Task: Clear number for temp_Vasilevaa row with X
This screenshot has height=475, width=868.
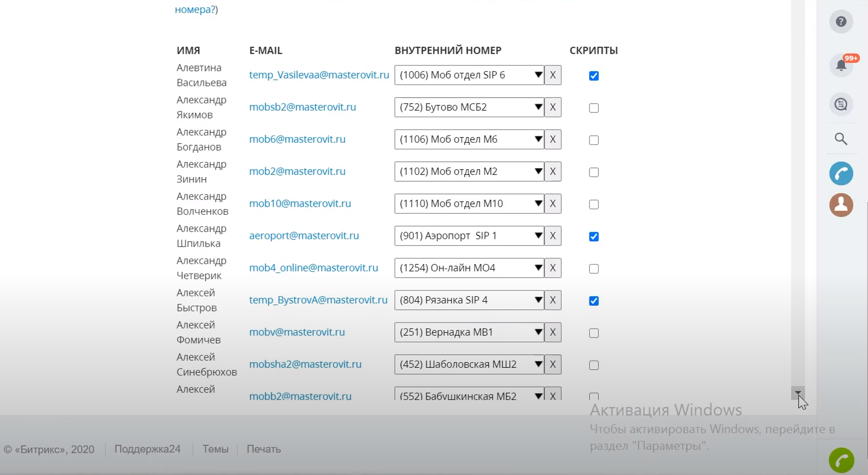Action: pyautogui.click(x=552, y=75)
